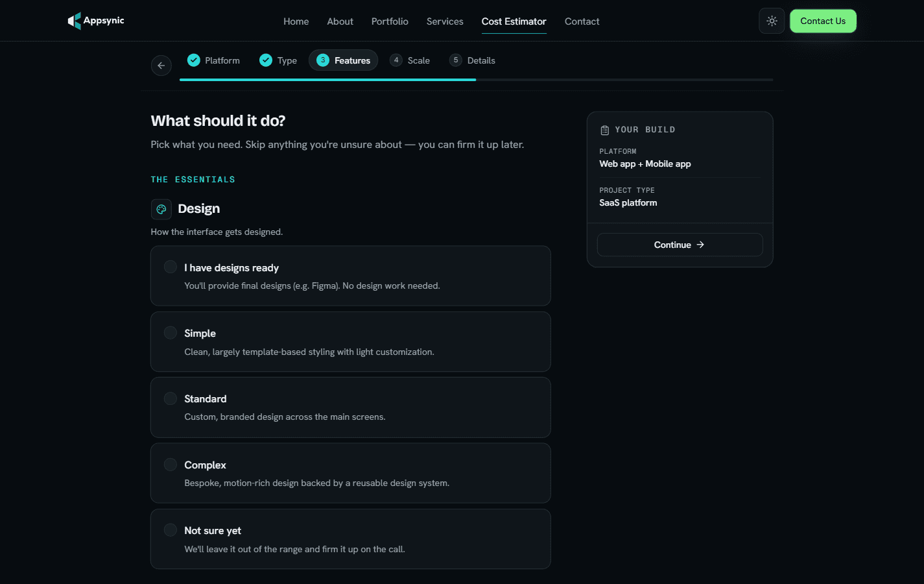Click the step 3 number badge
This screenshot has height=584, width=924.
pyautogui.click(x=323, y=60)
